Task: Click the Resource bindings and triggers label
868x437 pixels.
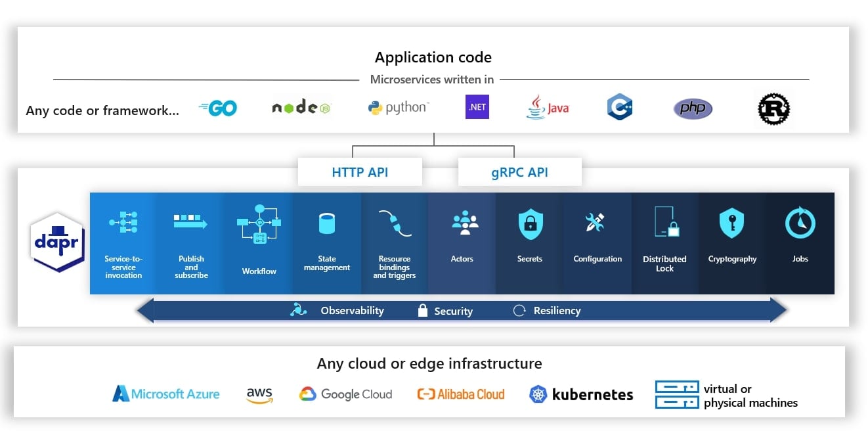Action: [x=395, y=267]
